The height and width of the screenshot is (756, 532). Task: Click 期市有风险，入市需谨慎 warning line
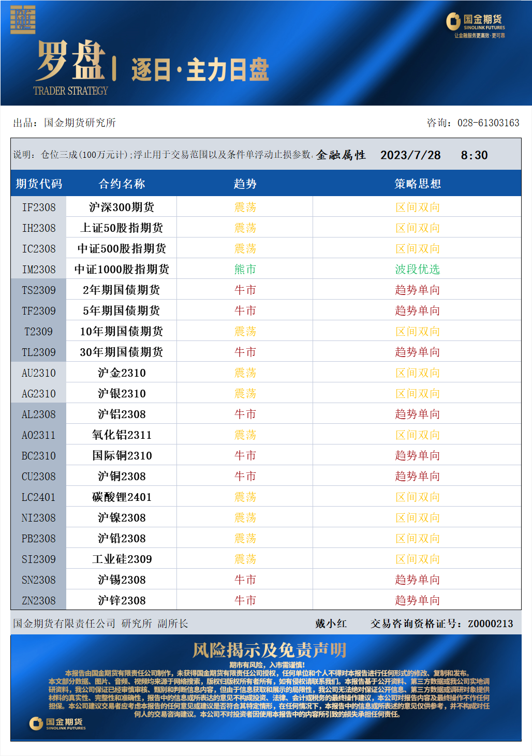coord(267,665)
